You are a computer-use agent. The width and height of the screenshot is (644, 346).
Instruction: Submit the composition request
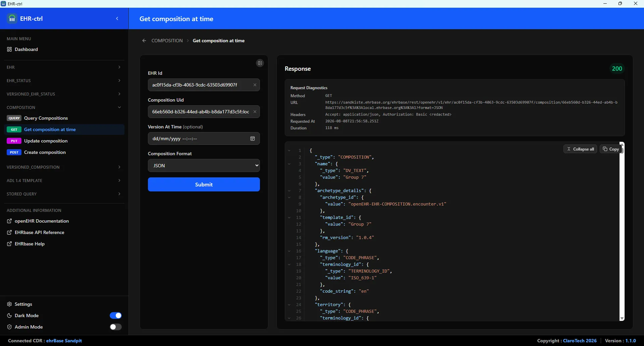[x=204, y=184]
